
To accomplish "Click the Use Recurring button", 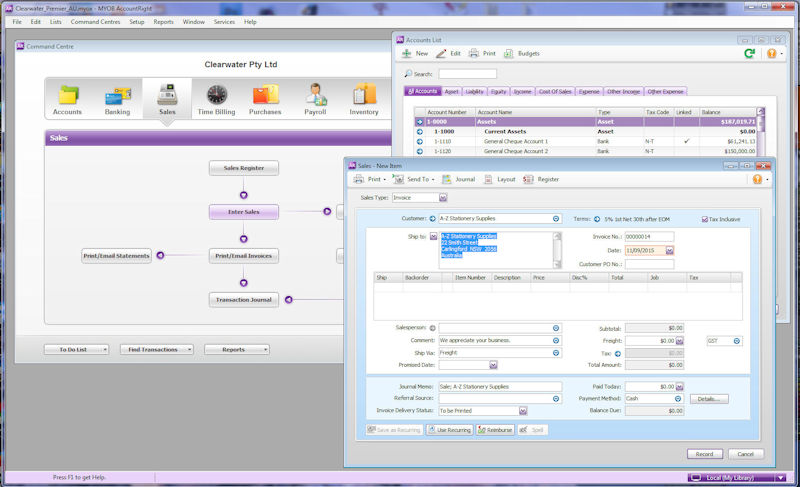I will [448, 430].
